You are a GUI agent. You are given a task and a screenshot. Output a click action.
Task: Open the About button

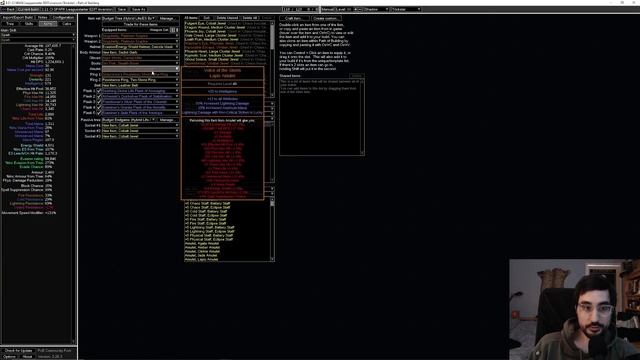click(27, 356)
